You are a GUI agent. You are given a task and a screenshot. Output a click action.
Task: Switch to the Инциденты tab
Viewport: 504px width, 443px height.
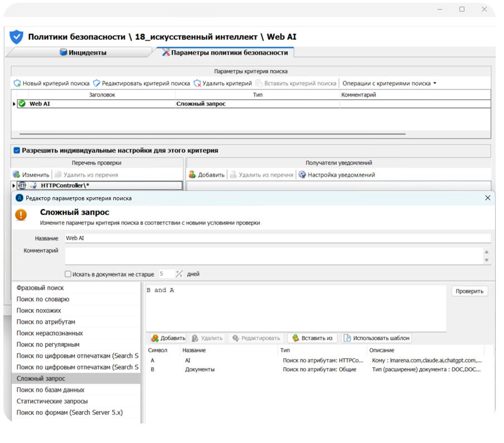tap(82, 53)
